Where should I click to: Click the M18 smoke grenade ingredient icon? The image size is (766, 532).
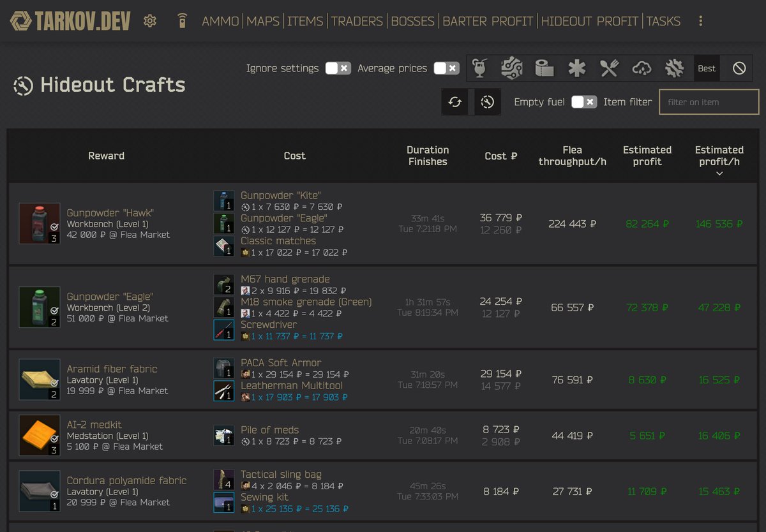(223, 307)
